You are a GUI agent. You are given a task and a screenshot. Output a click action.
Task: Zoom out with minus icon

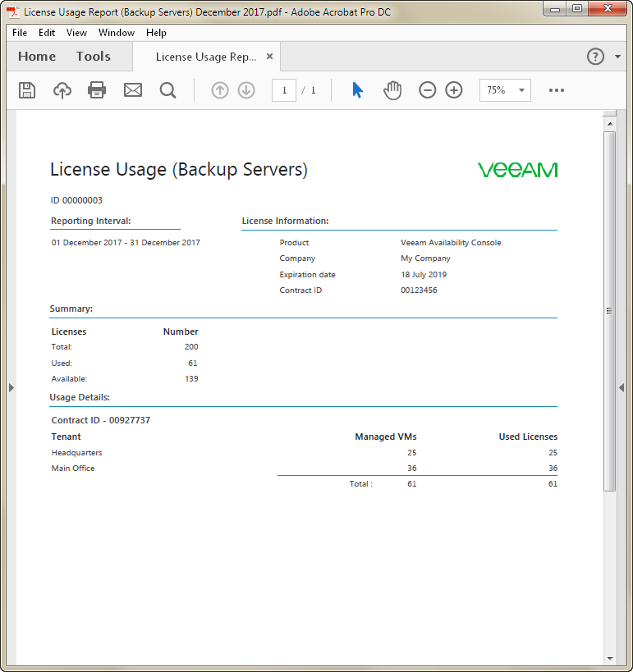(427, 90)
